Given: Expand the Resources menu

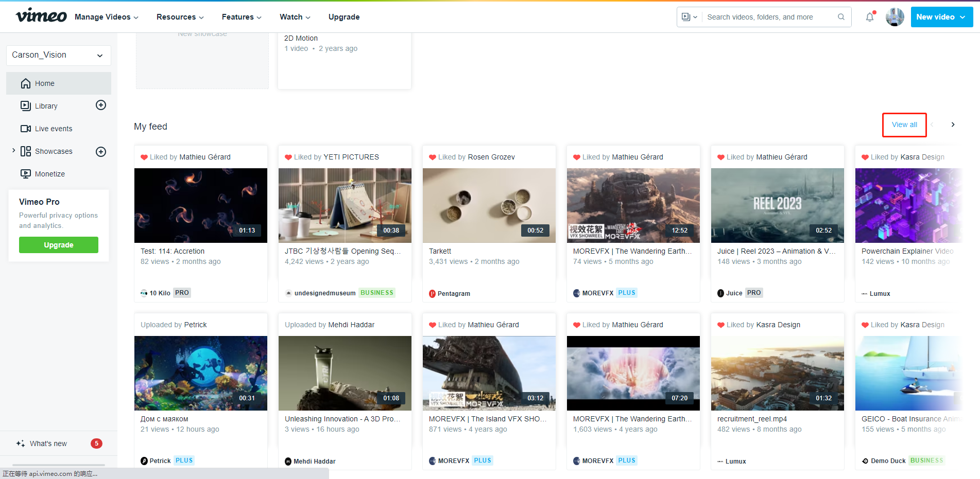Looking at the screenshot, I should (x=180, y=17).
